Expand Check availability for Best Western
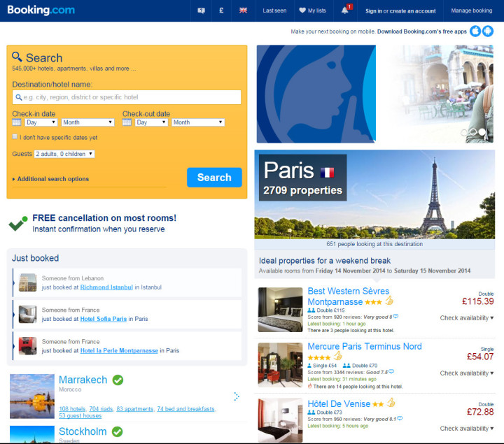The image size is (504, 444). click(466, 318)
